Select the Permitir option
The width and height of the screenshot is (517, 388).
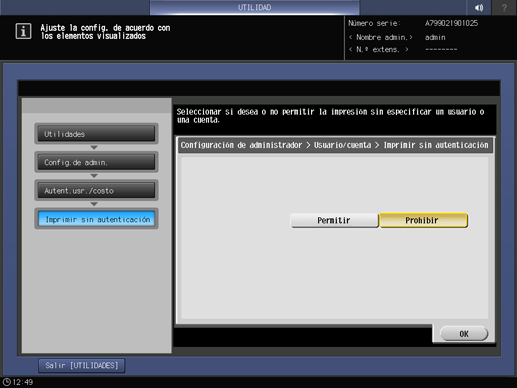[334, 220]
